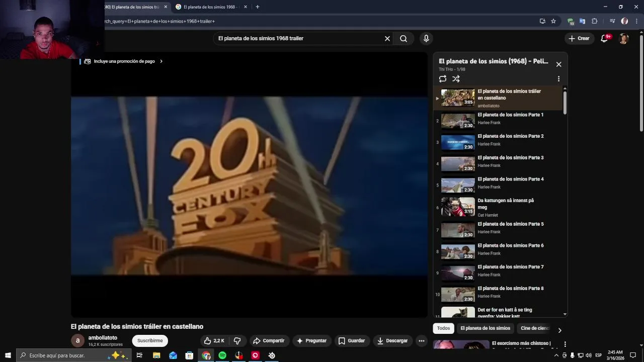
Task: Close the second browser tab
Action: coord(246,7)
